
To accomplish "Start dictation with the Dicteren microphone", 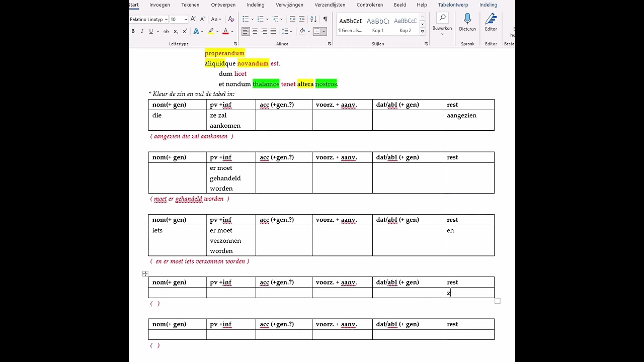I will (x=467, y=22).
